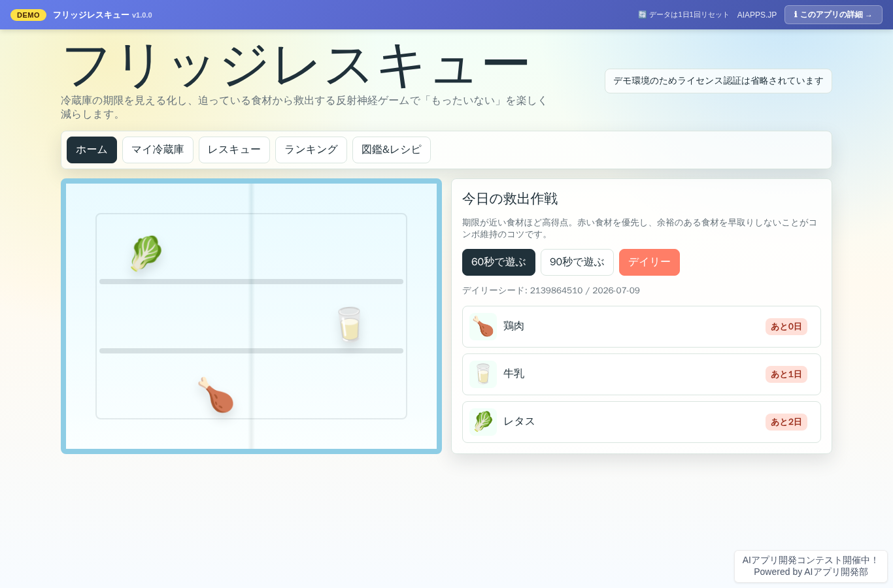The height and width of the screenshot is (588, 893).
Task: Click the lettuce item in the fridge
Action: pos(146,253)
